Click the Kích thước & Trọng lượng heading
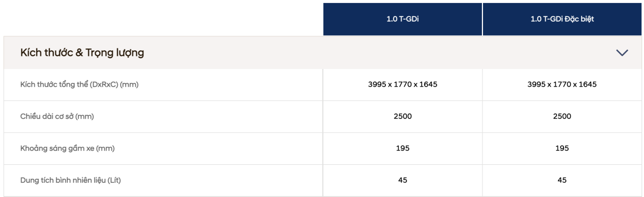 pos(82,52)
